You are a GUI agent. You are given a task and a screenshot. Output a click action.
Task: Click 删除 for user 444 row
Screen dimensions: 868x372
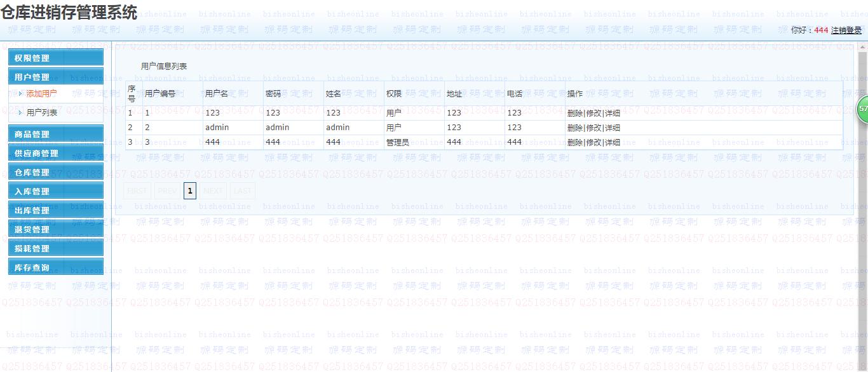point(575,142)
